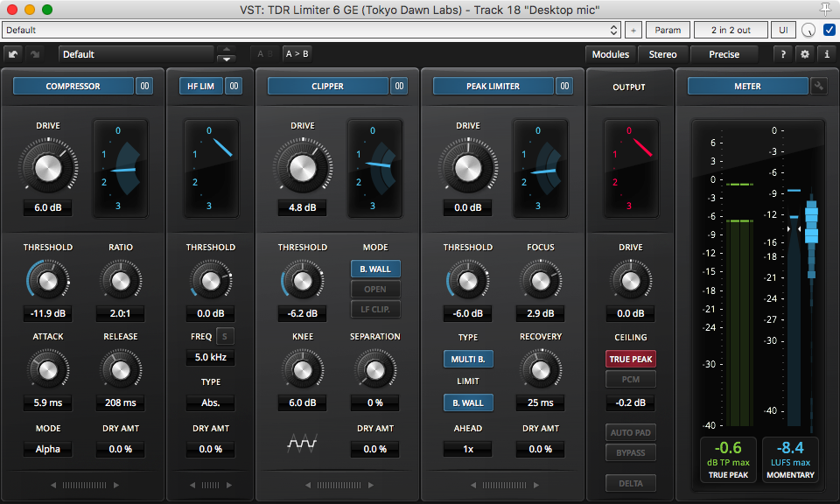Click the UI button
This screenshot has height=504, width=840.
pos(783,30)
